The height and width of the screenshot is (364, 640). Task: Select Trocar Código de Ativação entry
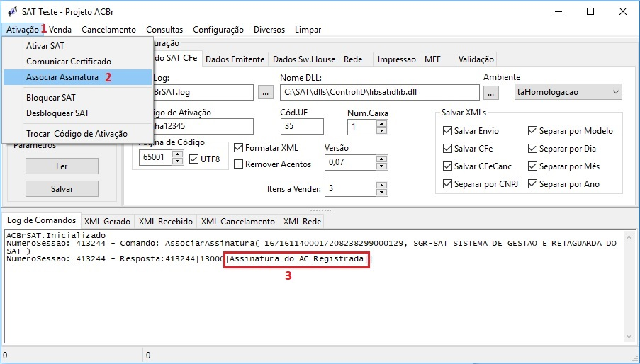point(77,134)
